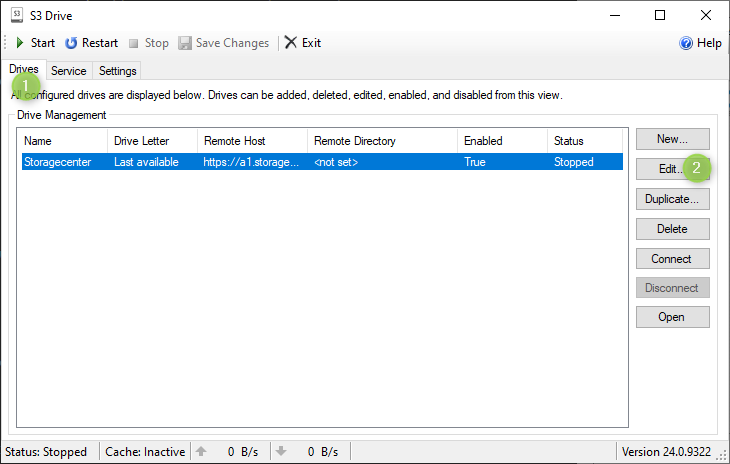Click the window resize grip at corner
The height and width of the screenshot is (464, 730).
click(x=723, y=456)
